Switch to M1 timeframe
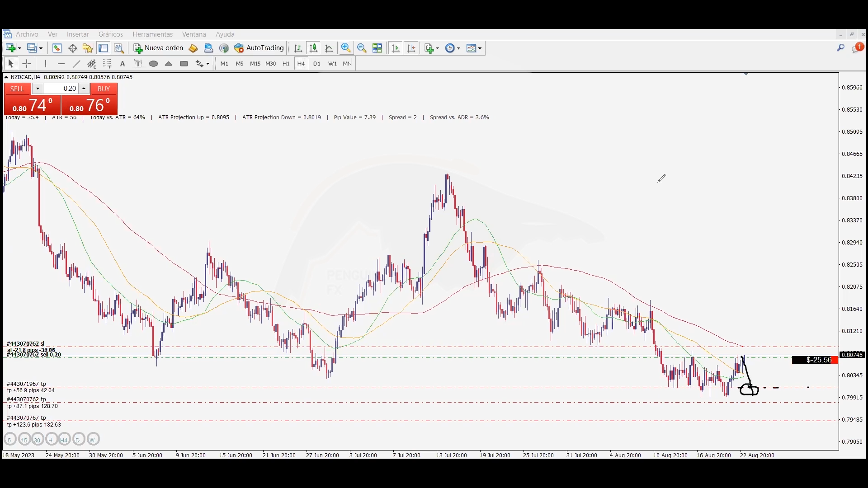868x488 pixels. coord(224,64)
